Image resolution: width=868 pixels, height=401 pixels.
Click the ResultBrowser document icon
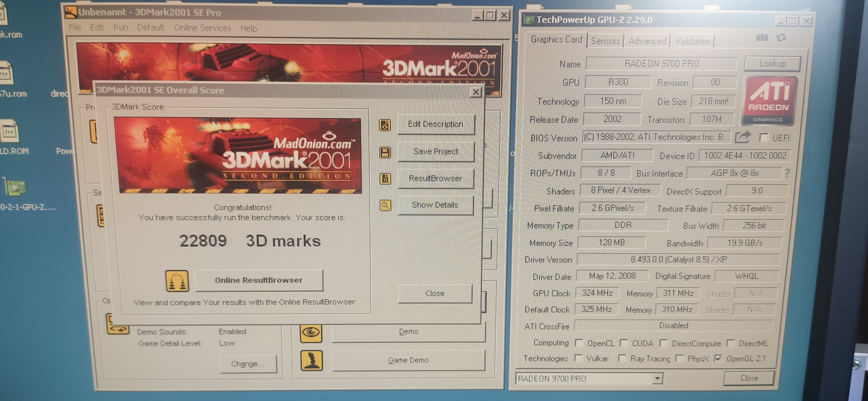[385, 178]
